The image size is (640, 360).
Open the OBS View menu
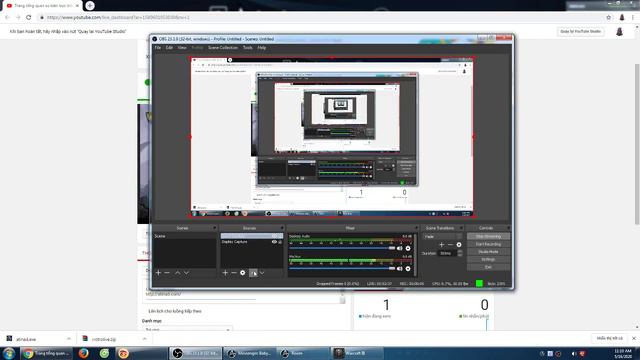click(x=182, y=48)
